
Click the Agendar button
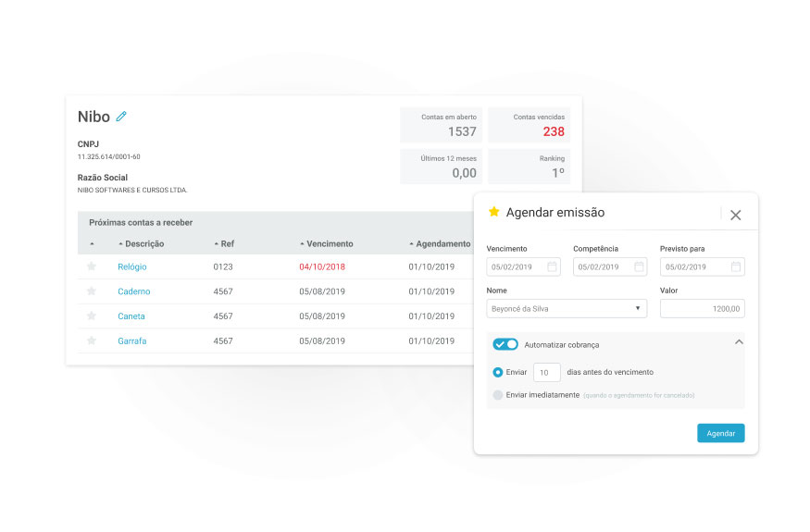click(720, 433)
